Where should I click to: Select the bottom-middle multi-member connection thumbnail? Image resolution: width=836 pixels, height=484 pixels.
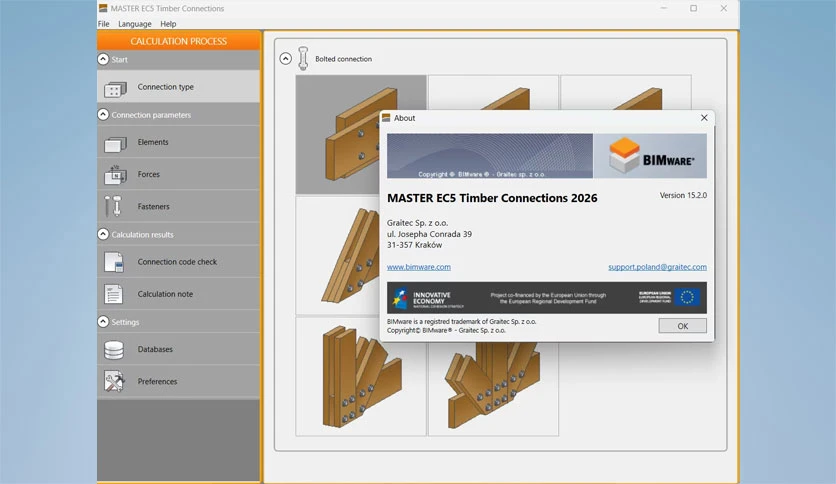tap(493, 389)
